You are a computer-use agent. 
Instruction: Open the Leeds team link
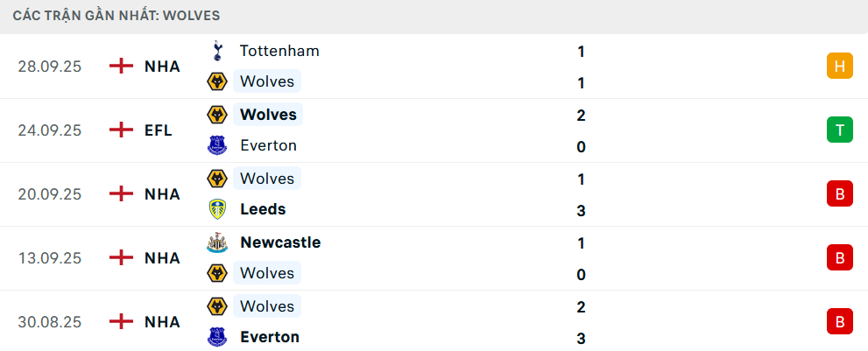263,209
